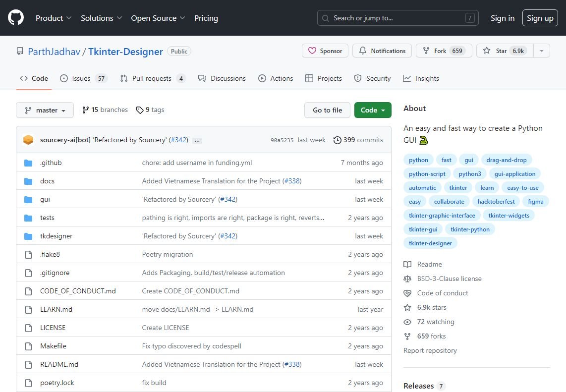Image resolution: width=566 pixels, height=392 pixels.
Task: Click the docs folder icon
Action: tap(28, 181)
